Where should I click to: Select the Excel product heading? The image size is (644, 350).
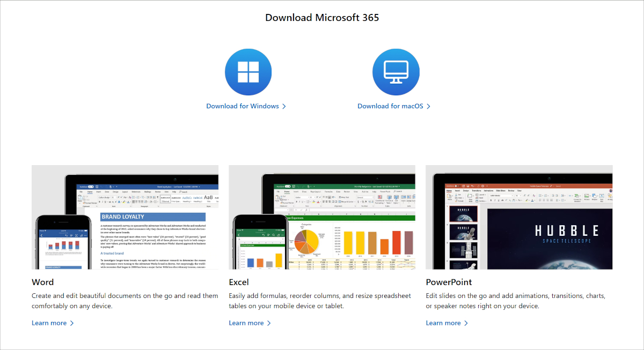coord(239,282)
